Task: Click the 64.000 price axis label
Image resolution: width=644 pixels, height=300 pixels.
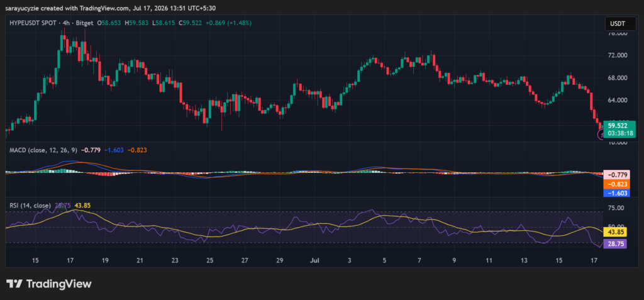Action: coord(618,100)
